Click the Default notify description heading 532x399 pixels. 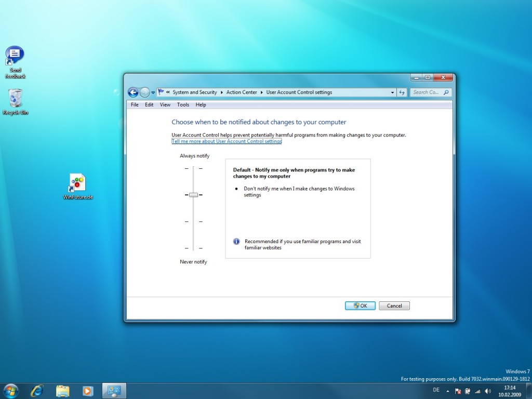point(294,173)
